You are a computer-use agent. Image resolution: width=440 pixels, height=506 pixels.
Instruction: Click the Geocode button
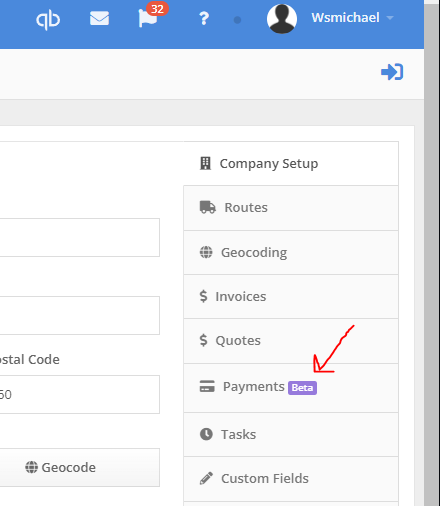(x=79, y=467)
